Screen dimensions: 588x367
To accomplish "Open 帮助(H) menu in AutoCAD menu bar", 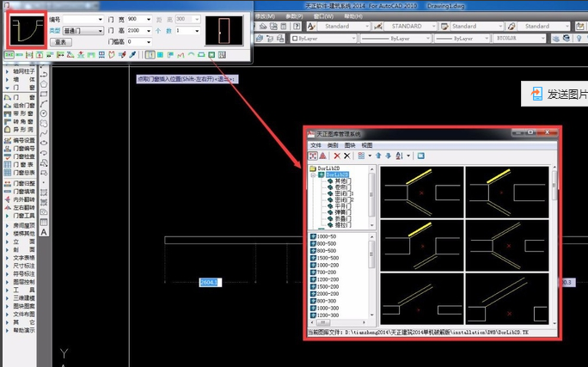I will [x=352, y=16].
